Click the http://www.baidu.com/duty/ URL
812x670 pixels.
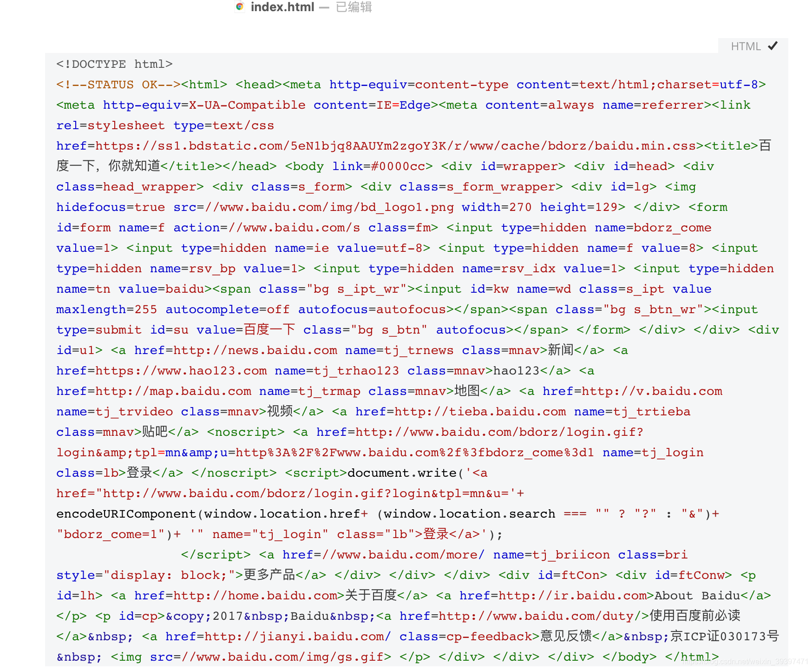click(x=540, y=616)
